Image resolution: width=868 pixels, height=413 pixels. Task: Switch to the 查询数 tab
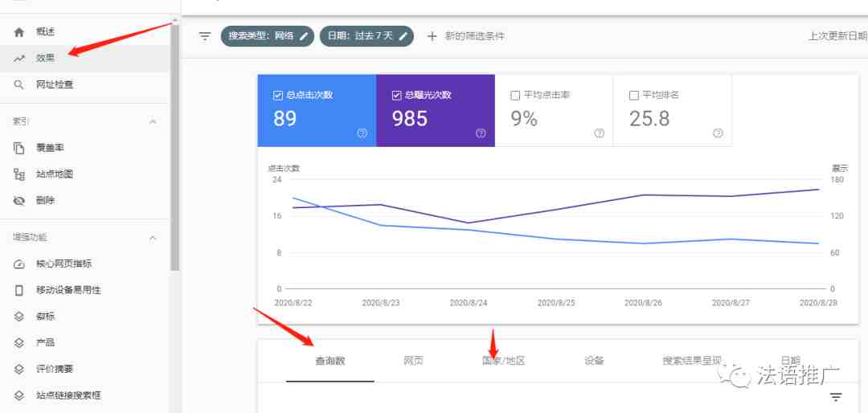click(x=330, y=361)
